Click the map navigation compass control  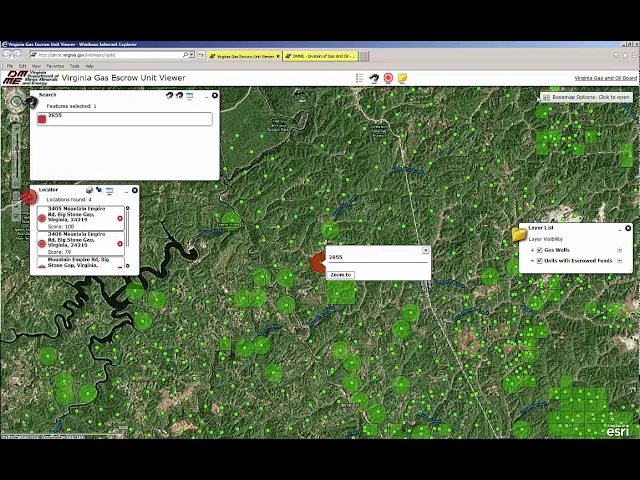coord(17,101)
